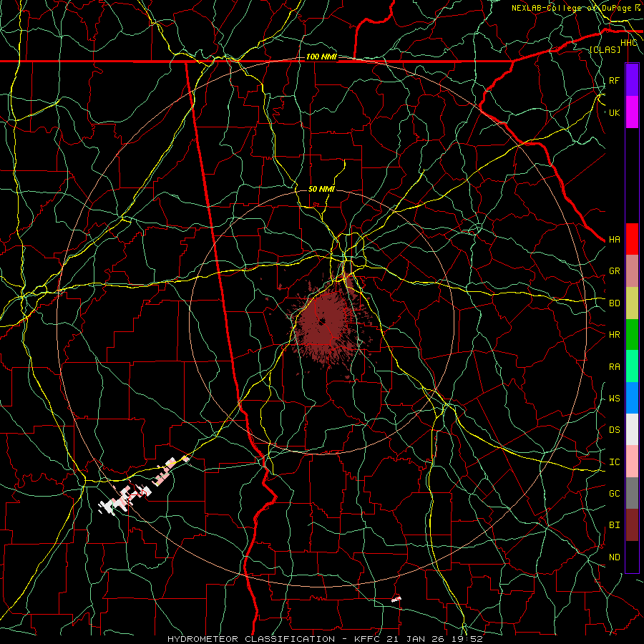Click the 100 NMI range ring label
This screenshot has height=644, width=644.
click(x=321, y=57)
